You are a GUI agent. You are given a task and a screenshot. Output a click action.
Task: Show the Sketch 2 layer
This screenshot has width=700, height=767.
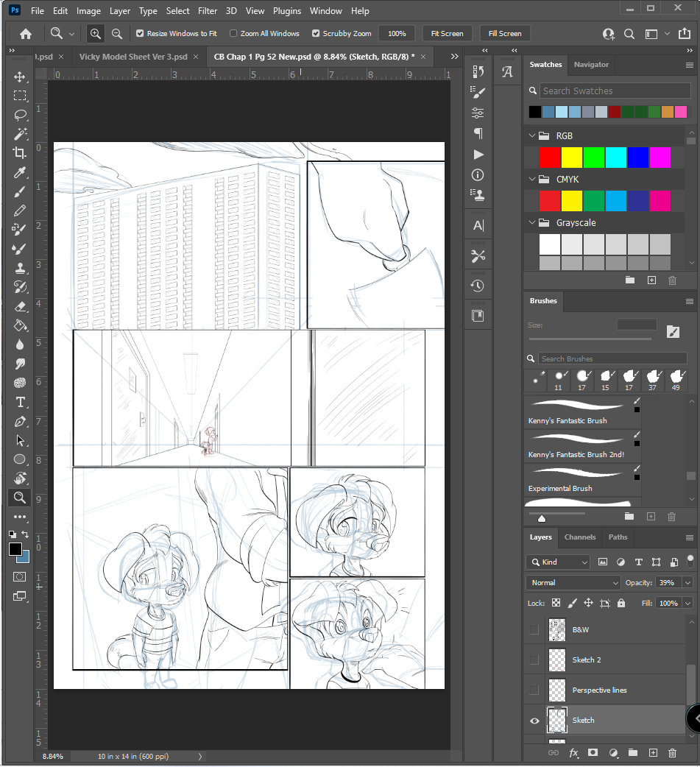(534, 660)
